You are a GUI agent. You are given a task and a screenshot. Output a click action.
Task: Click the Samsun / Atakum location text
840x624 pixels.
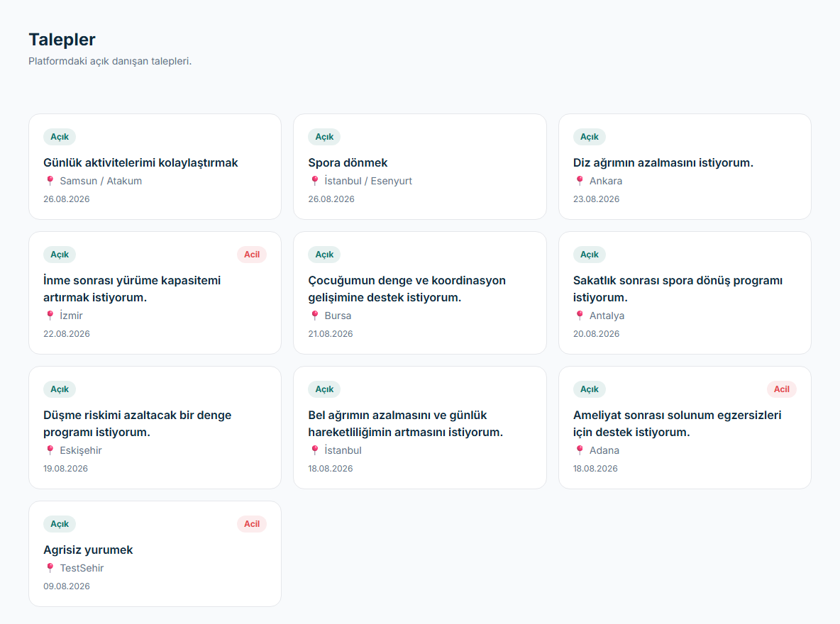101,181
